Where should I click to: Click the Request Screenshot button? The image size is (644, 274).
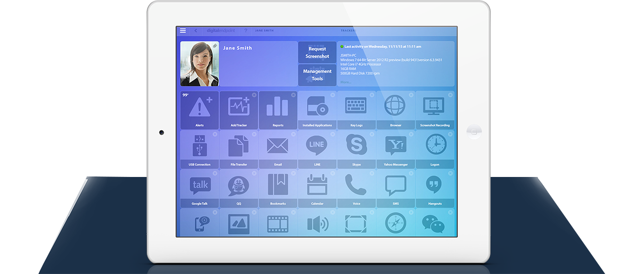point(317,52)
